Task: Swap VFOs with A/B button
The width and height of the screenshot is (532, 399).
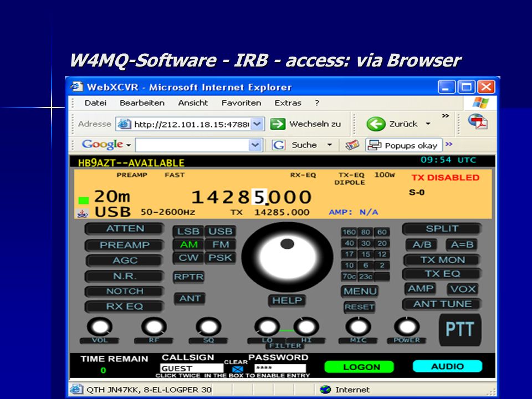Action: click(422, 244)
